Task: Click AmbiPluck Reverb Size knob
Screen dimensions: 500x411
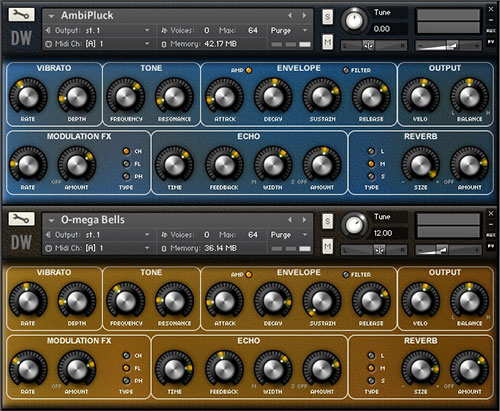Action: click(x=421, y=165)
